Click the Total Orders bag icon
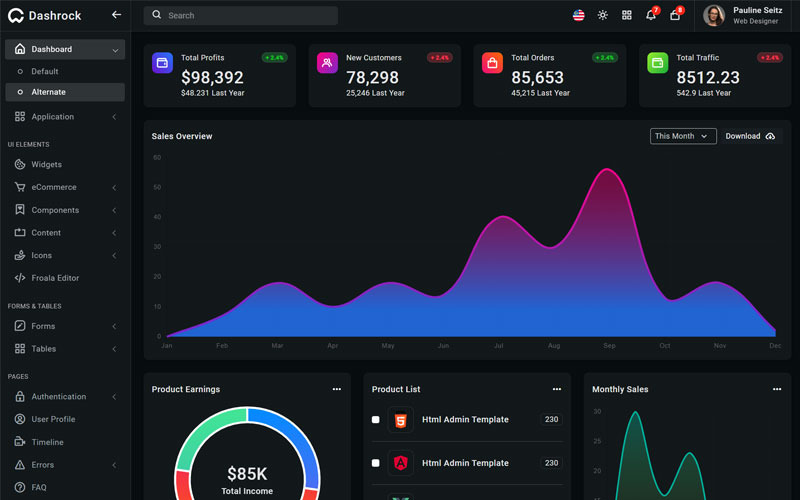800x500 pixels. coord(492,63)
